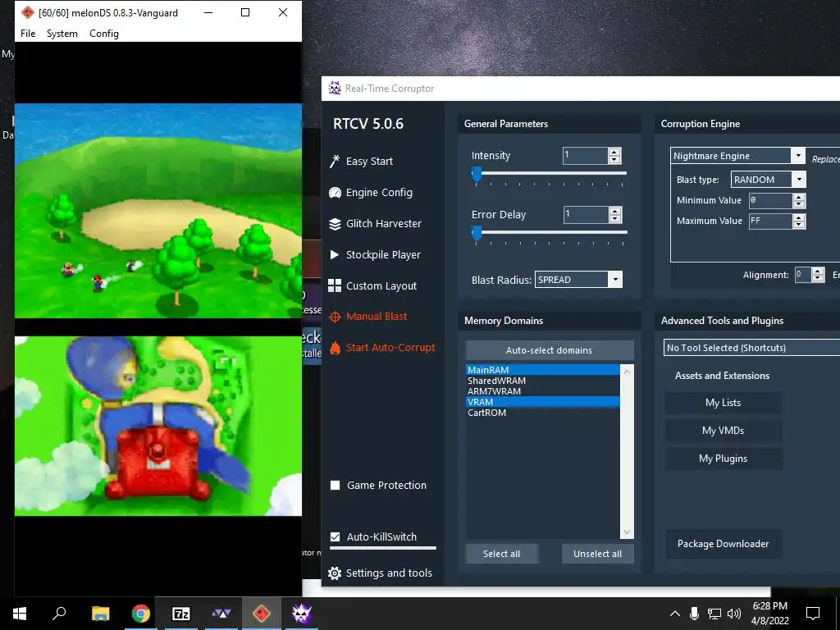Open My Lists
Image resolution: width=840 pixels, height=630 pixels.
[724, 403]
